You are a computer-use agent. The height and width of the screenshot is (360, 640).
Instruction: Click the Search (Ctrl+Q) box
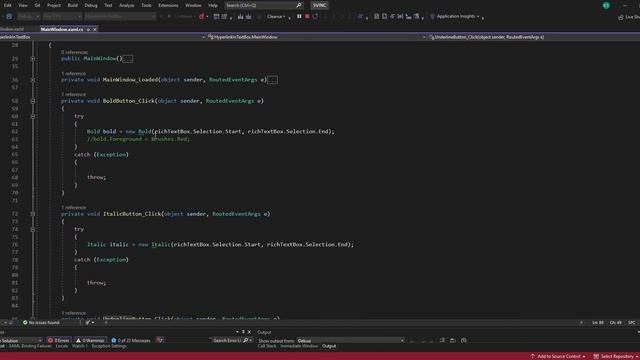pyautogui.click(x=263, y=5)
